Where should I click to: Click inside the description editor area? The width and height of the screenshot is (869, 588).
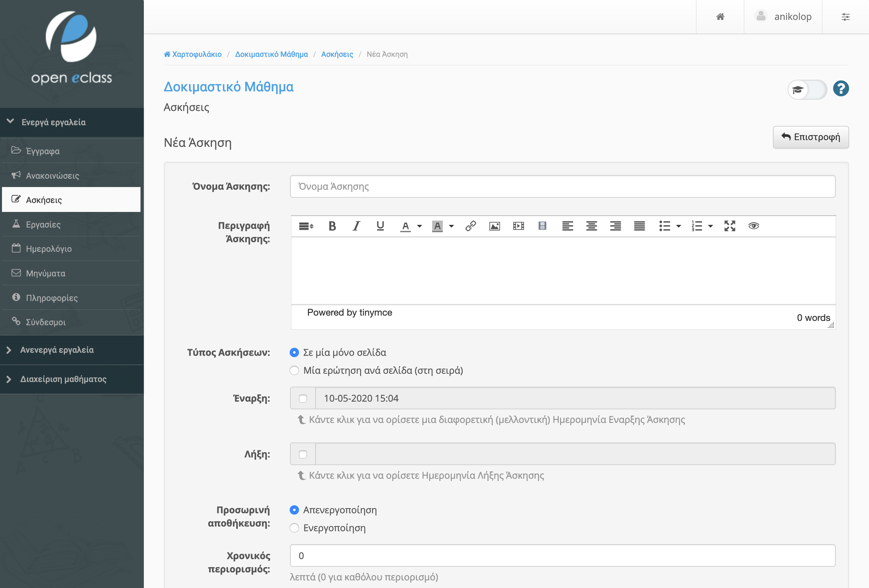click(563, 271)
